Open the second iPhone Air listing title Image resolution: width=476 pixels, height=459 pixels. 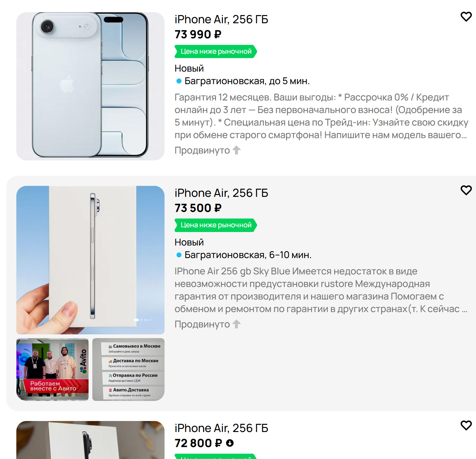tap(221, 193)
